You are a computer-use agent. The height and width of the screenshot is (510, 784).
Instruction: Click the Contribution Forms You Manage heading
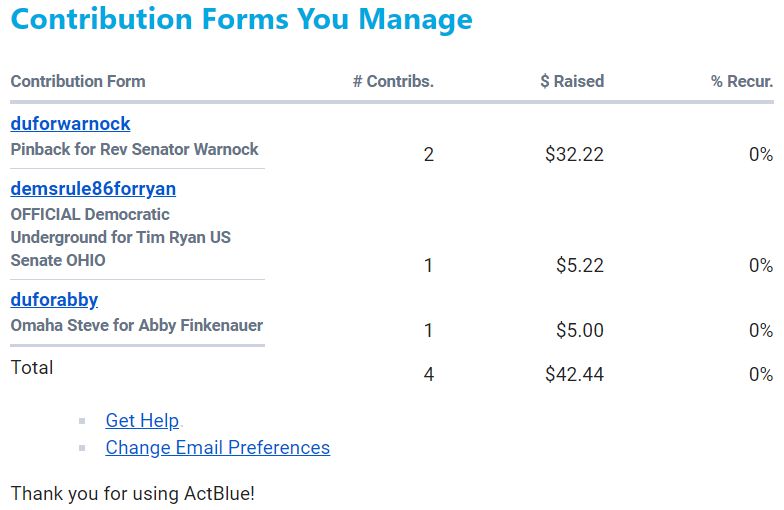[241, 20]
